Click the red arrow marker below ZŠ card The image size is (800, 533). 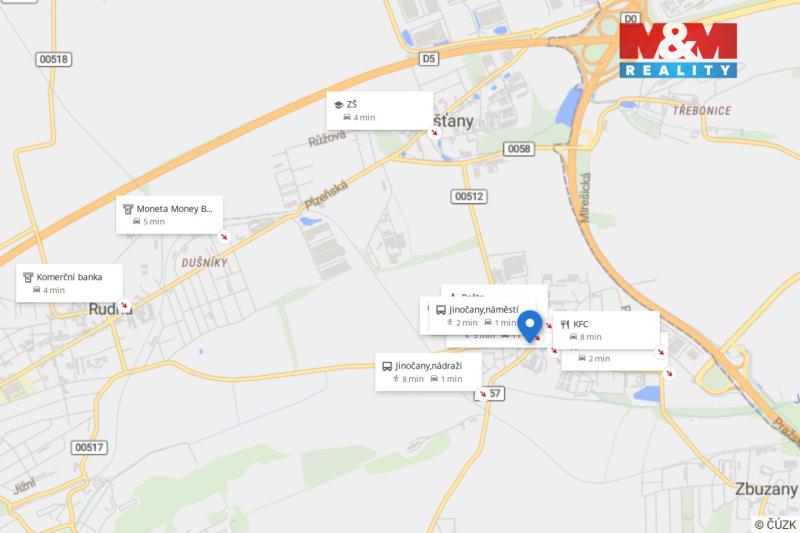click(x=434, y=133)
